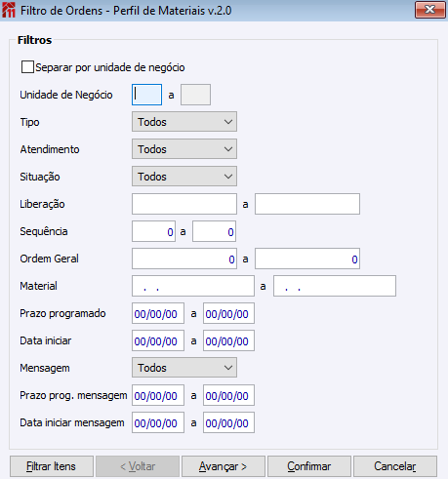Click Prazo prog. mensagem start date
The width and height of the screenshot is (448, 479).
(158, 395)
